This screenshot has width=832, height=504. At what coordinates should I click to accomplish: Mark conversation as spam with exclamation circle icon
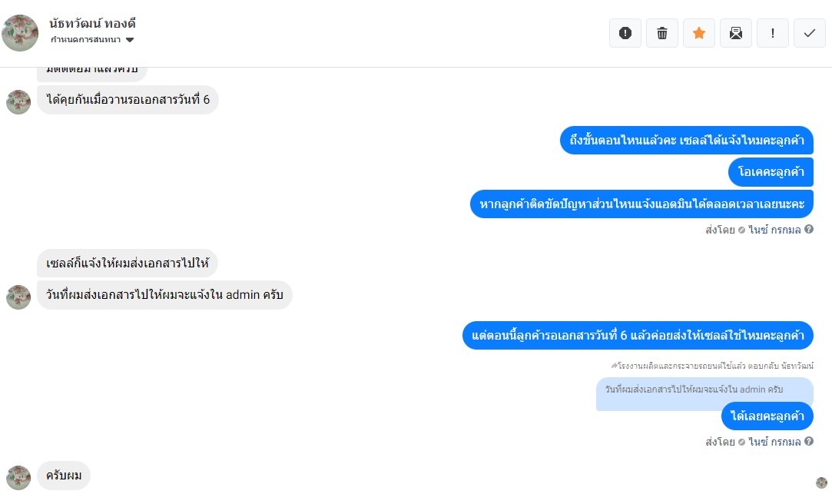tap(625, 33)
